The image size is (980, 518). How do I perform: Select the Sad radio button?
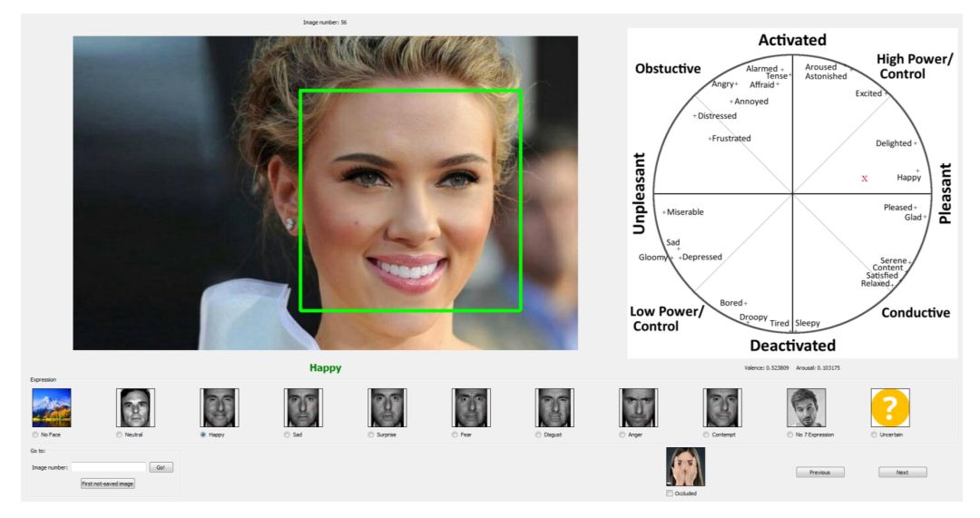point(287,435)
